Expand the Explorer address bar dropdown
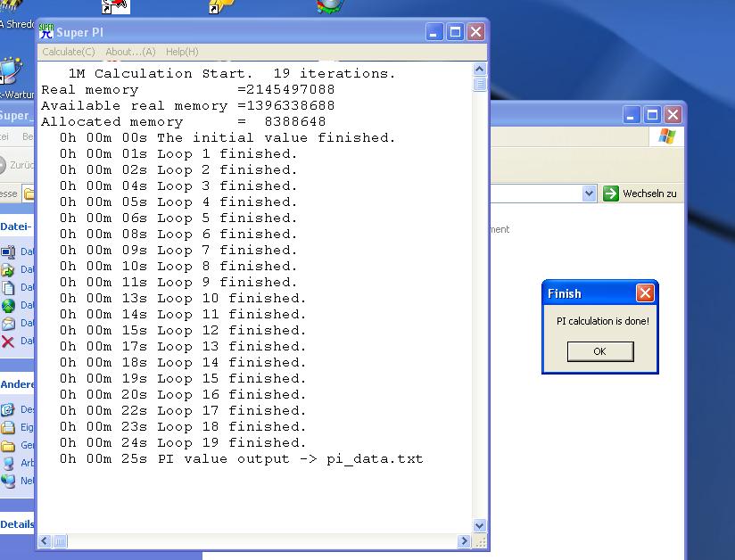This screenshot has width=735, height=560. (590, 194)
